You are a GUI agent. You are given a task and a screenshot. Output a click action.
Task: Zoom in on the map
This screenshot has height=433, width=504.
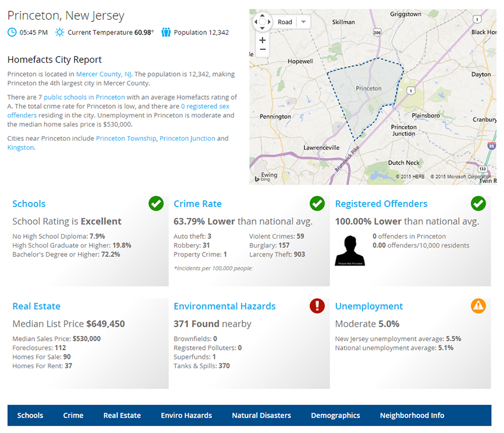(x=262, y=40)
